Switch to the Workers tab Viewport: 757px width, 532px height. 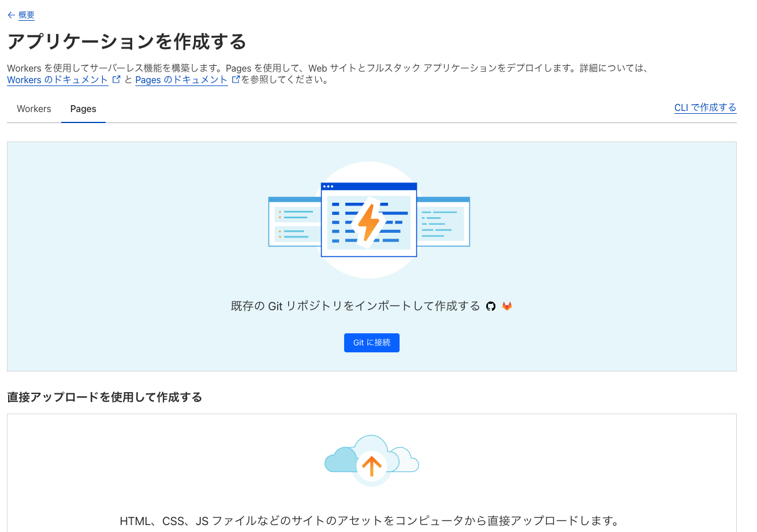coord(34,109)
